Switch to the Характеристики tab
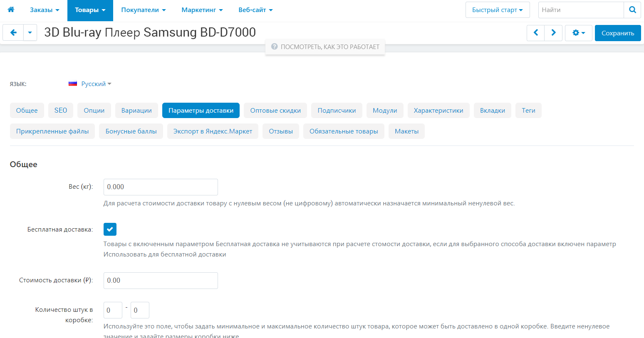 438,110
